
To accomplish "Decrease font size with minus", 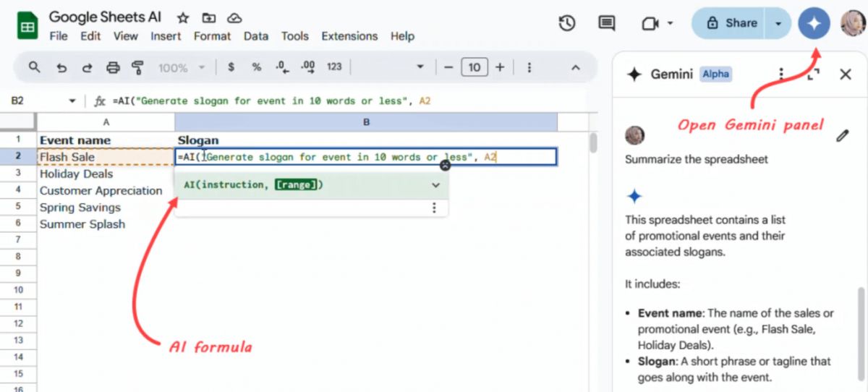I will (448, 67).
